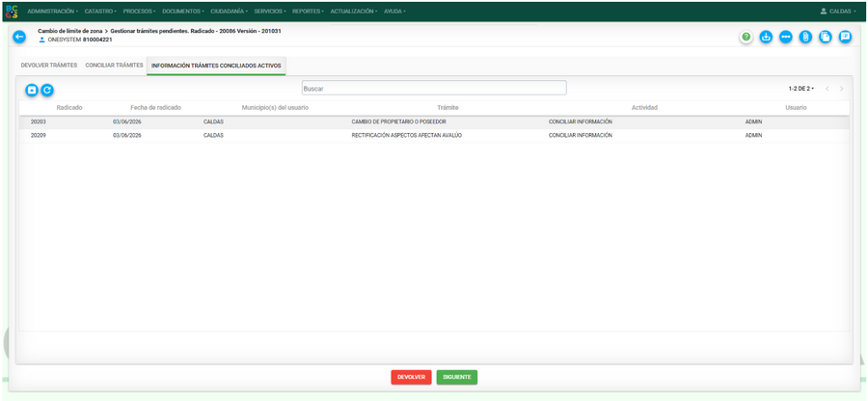The height and width of the screenshot is (401, 868).
Task: Click date 03/06/2026 in row 20203
Action: click(127, 121)
